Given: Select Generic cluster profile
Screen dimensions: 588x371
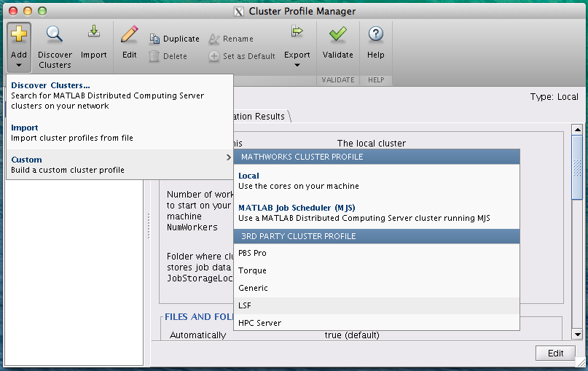Looking at the screenshot, I should click(x=377, y=288).
